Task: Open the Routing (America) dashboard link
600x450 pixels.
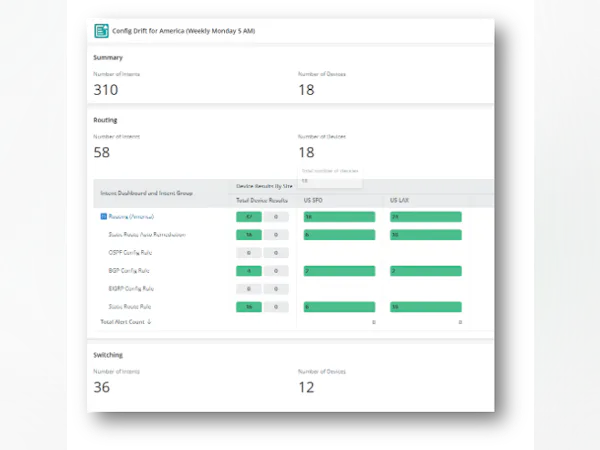Action: pyautogui.click(x=131, y=217)
